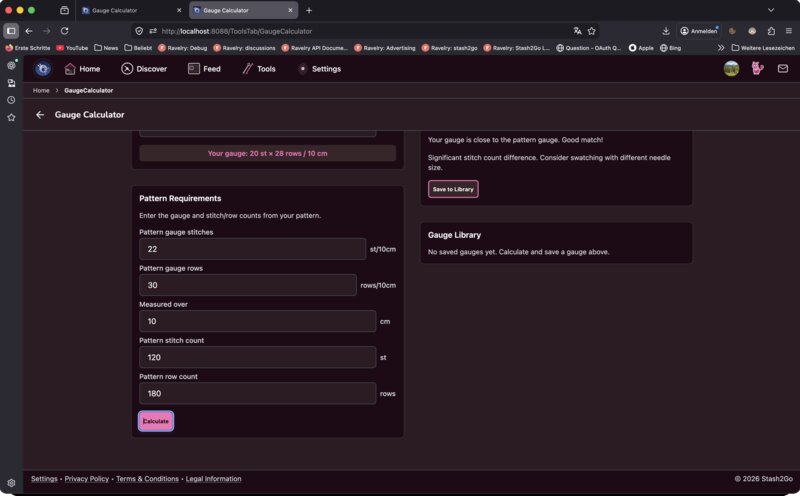This screenshot has width=800, height=496.
Task: Click the browser toolbar icon right of Anmelden
Action: (x=732, y=31)
